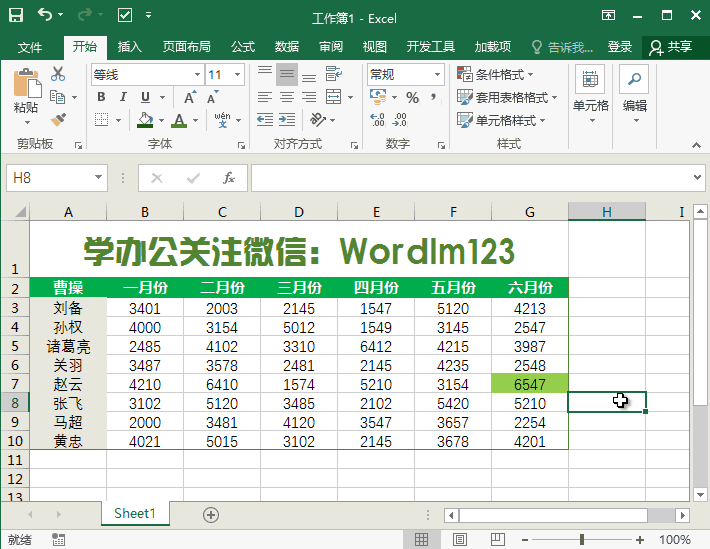Click the 条件格式 button
710x549 pixels.
[x=496, y=75]
